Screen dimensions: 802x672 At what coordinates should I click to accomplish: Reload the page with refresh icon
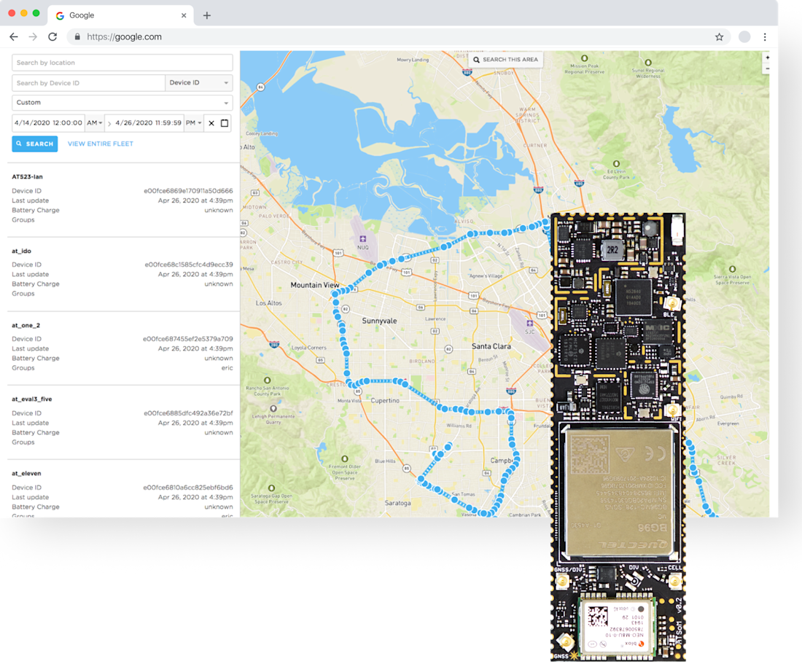click(x=52, y=37)
